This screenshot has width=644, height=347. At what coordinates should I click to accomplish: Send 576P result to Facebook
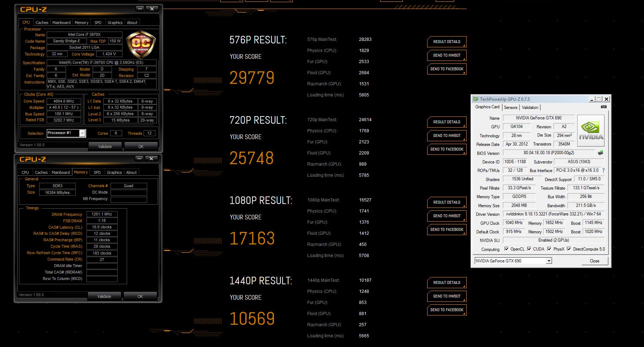pyautogui.click(x=447, y=69)
